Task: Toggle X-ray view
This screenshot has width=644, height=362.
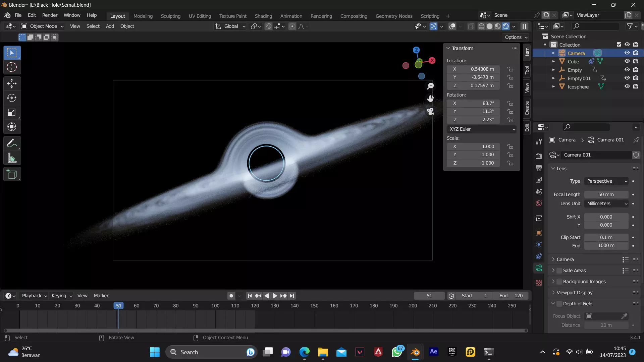Action: [x=471, y=26]
